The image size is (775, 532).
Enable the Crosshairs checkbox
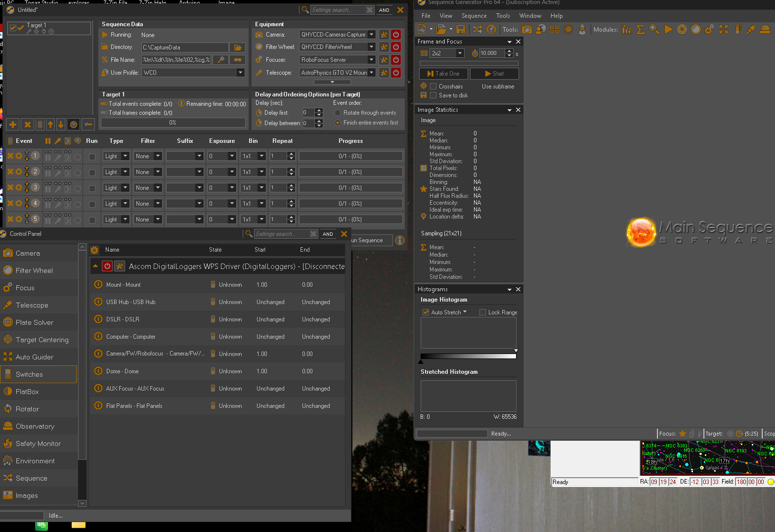tap(433, 87)
